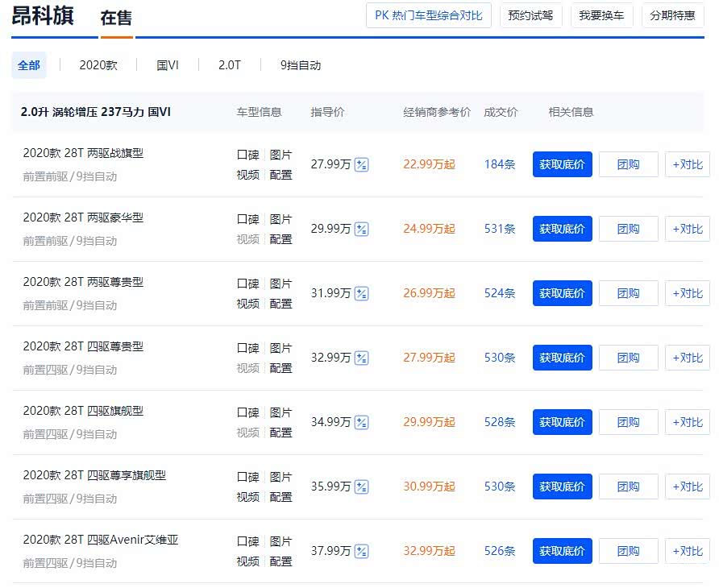
Task: Open price calculator icon beside 29.99万
Action: 361,229
